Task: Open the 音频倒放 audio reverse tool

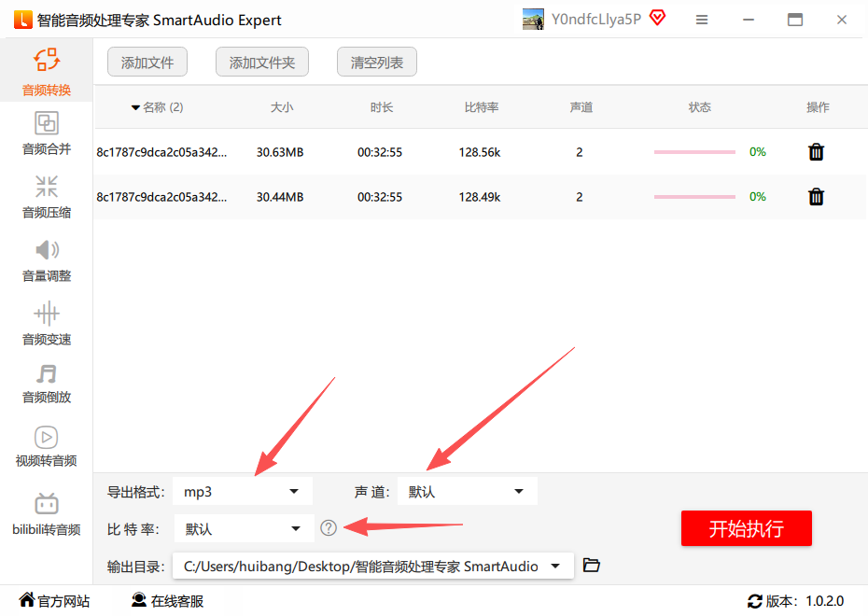Action: (47, 383)
